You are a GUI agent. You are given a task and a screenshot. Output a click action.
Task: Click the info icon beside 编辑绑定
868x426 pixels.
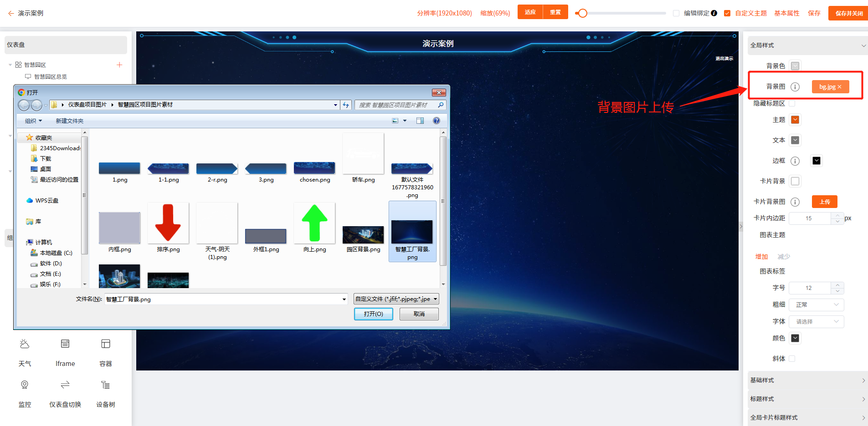point(714,13)
